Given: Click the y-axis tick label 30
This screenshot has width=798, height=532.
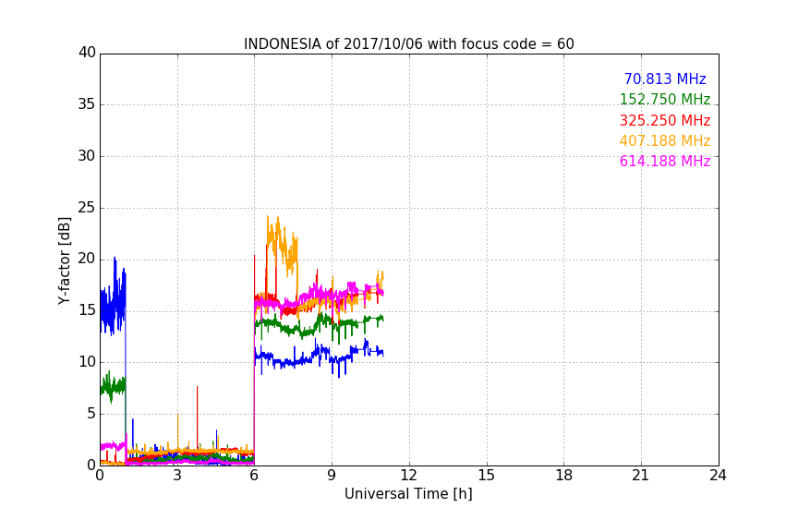Looking at the screenshot, I should (x=87, y=156).
